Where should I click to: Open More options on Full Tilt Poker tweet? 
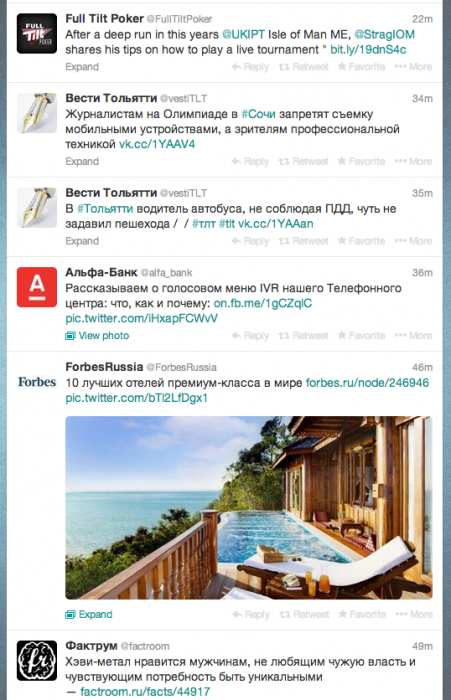[x=413, y=67]
